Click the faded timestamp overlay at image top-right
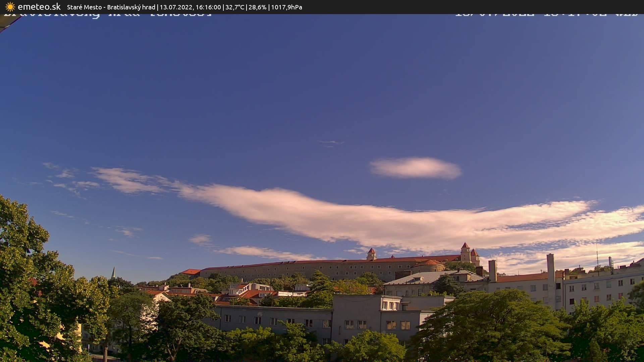The width and height of the screenshot is (644, 362). point(547,15)
